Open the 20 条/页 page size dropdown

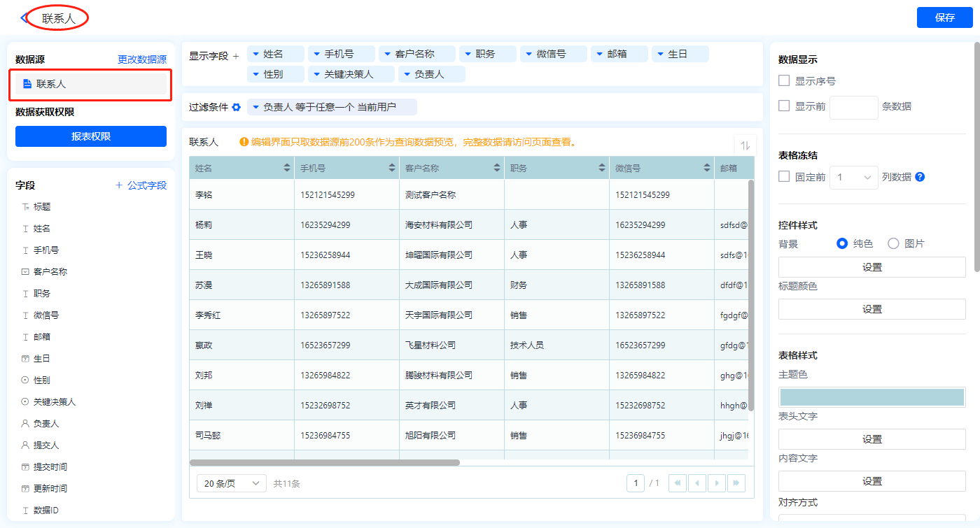click(x=231, y=483)
